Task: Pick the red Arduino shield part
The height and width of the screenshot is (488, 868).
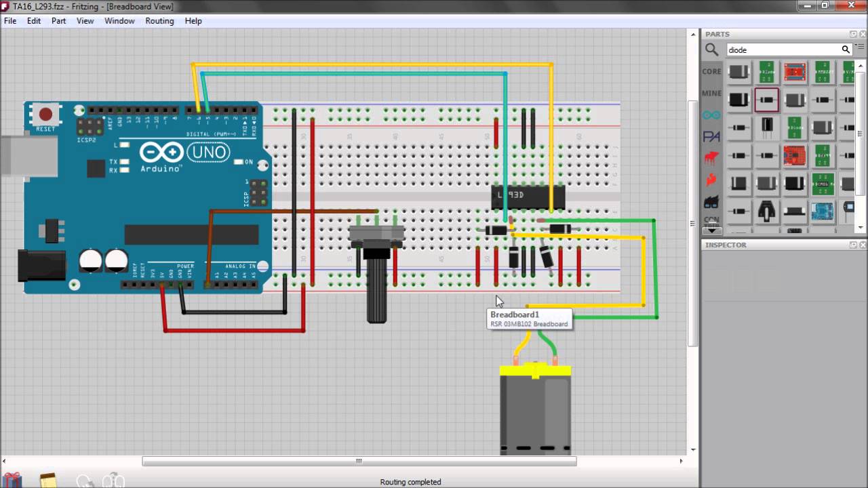Action: tap(795, 155)
